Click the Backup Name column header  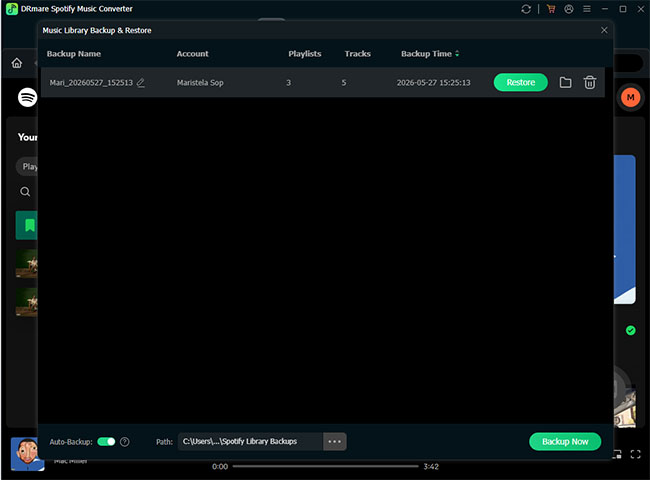[74, 54]
